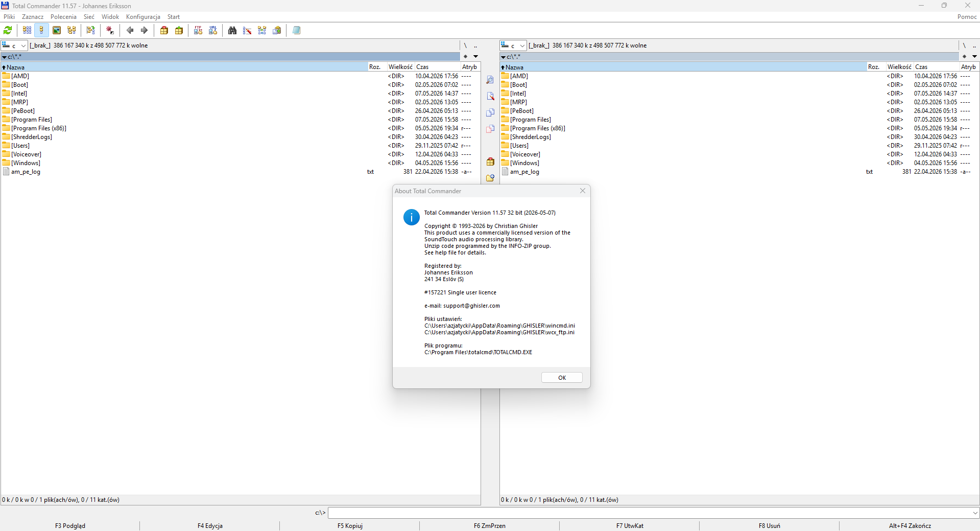Expand the command line history dropdown
Viewport: 980px width, 531px height.
(975, 513)
